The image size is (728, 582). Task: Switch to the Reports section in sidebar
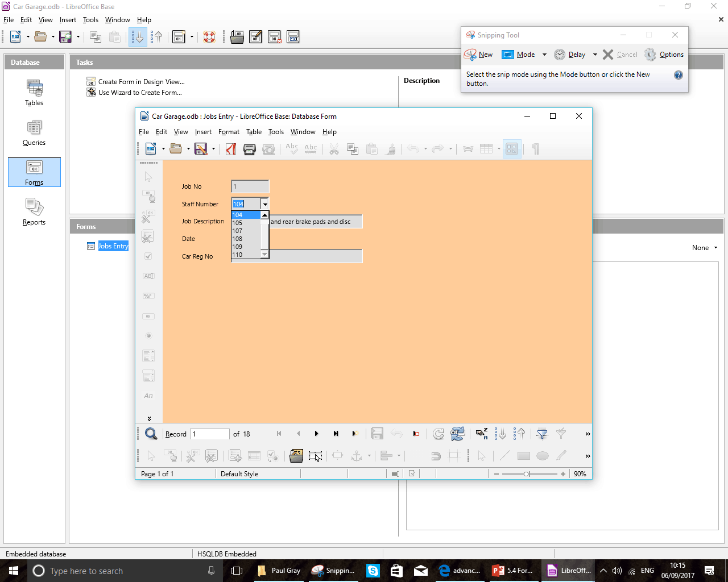[34, 213]
